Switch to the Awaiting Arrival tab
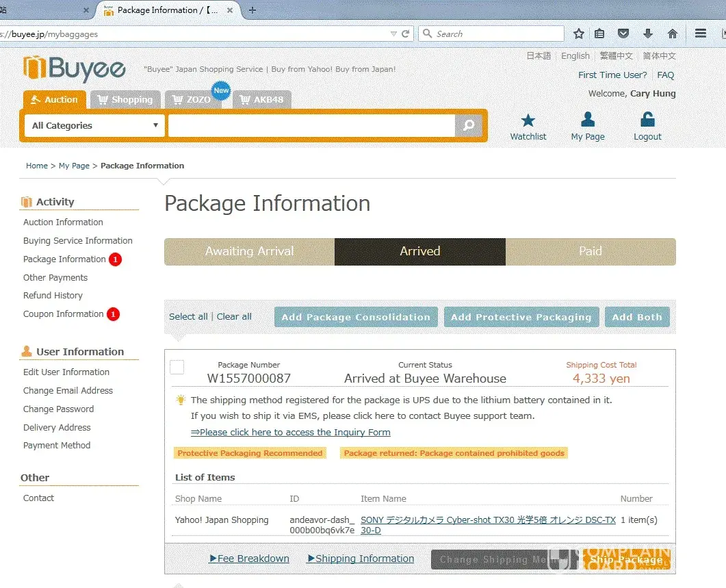Image resolution: width=726 pixels, height=588 pixels. 249,251
